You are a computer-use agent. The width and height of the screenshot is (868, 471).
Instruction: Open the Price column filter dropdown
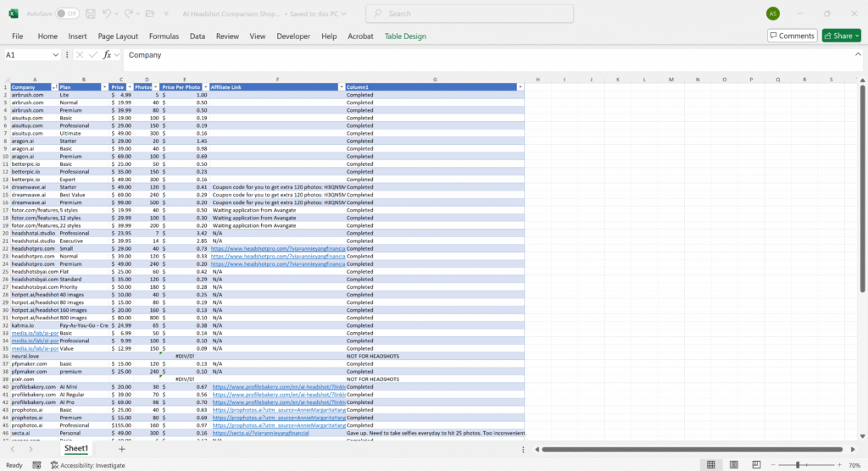pyautogui.click(x=130, y=87)
